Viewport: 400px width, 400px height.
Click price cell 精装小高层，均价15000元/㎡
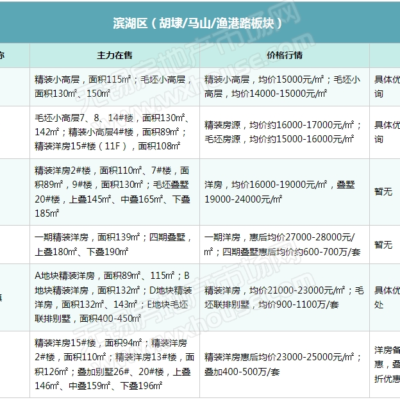coord(284,87)
